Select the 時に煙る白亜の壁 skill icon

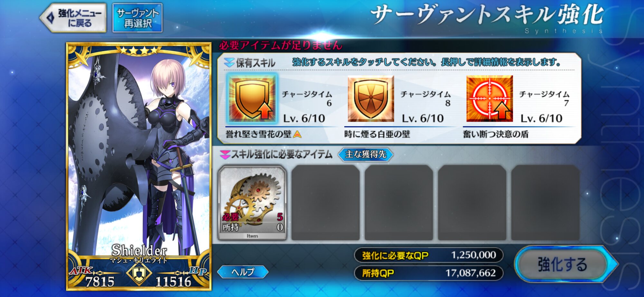coord(371,98)
